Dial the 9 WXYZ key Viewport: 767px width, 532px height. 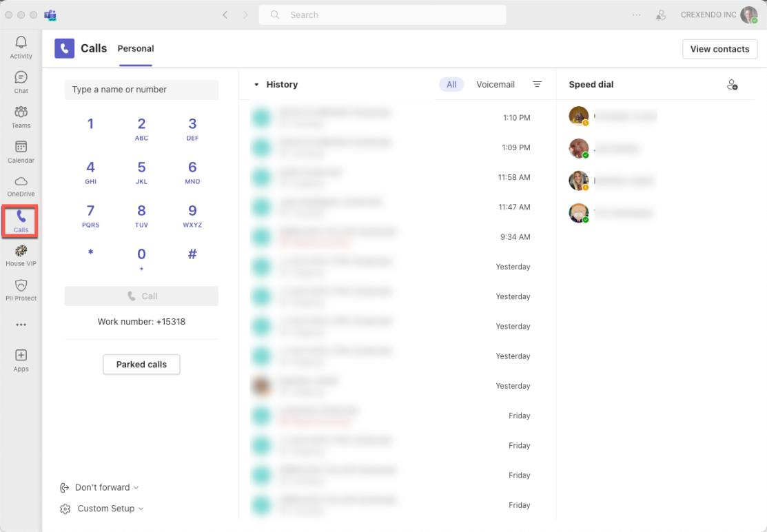[192, 216]
